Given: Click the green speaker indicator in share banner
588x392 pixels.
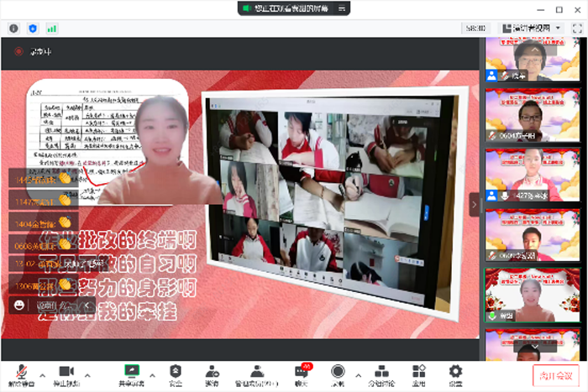Looking at the screenshot, I should pos(246,8).
